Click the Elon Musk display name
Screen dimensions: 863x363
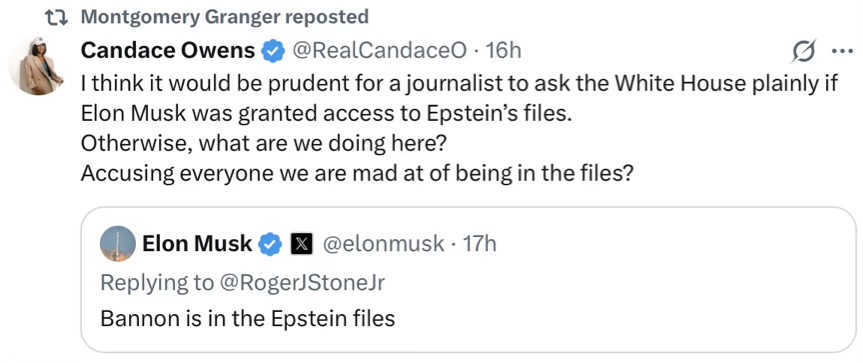pyautogui.click(x=198, y=243)
